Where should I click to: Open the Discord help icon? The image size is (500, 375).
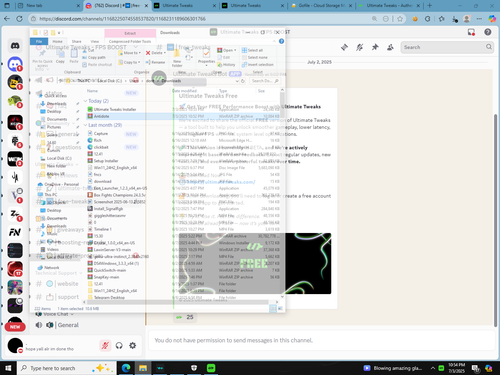pos(488,32)
